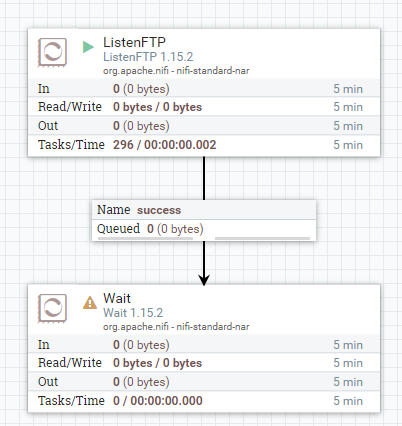
Task: Click the ListenFTP In stats row
Action: point(204,89)
